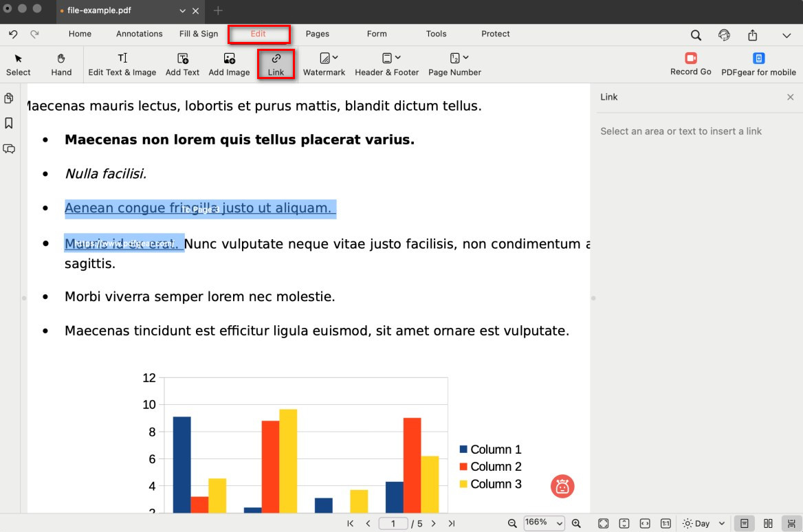Open the Pages tab

(317, 34)
